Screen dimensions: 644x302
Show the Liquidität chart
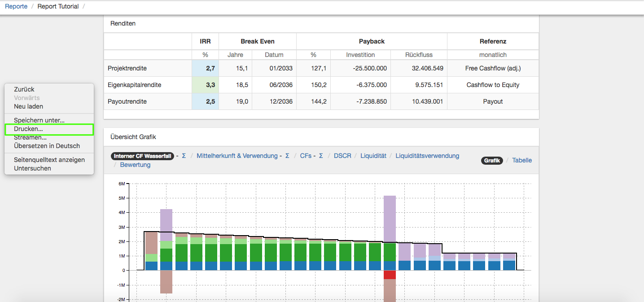[x=373, y=156]
